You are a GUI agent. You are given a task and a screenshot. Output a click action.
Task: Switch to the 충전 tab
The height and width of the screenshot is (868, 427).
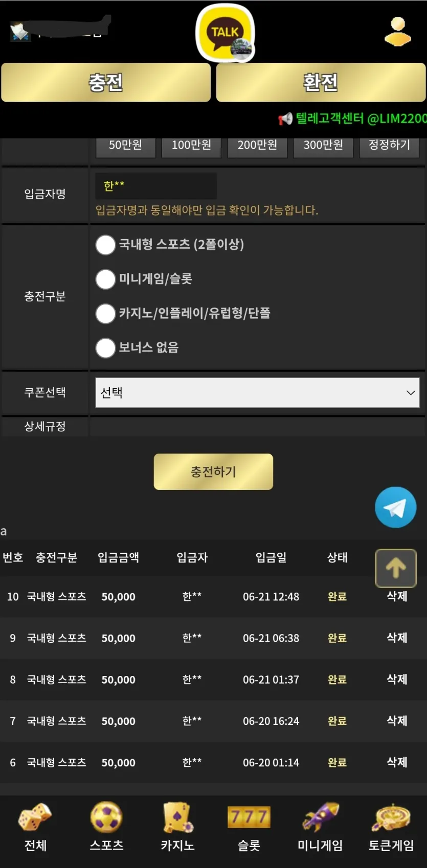pos(106,82)
